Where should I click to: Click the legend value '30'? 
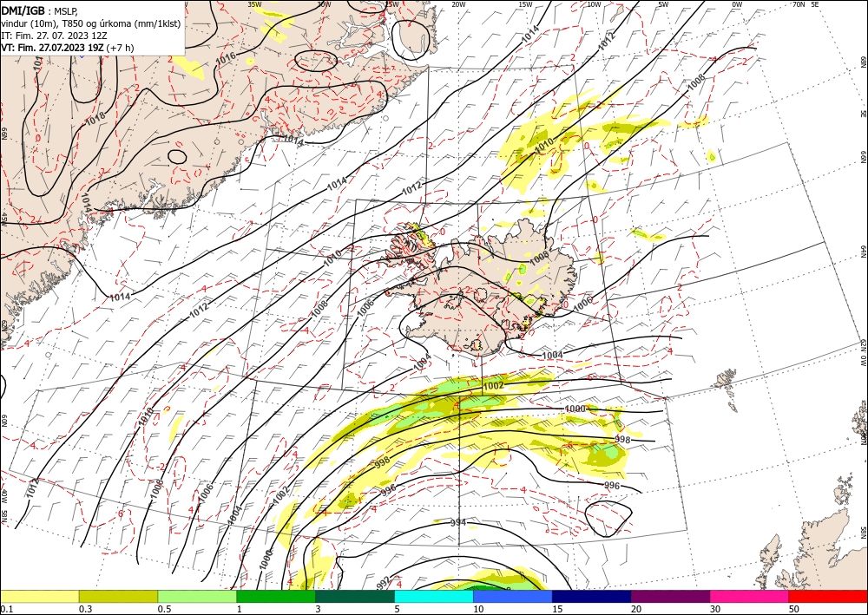(715, 609)
